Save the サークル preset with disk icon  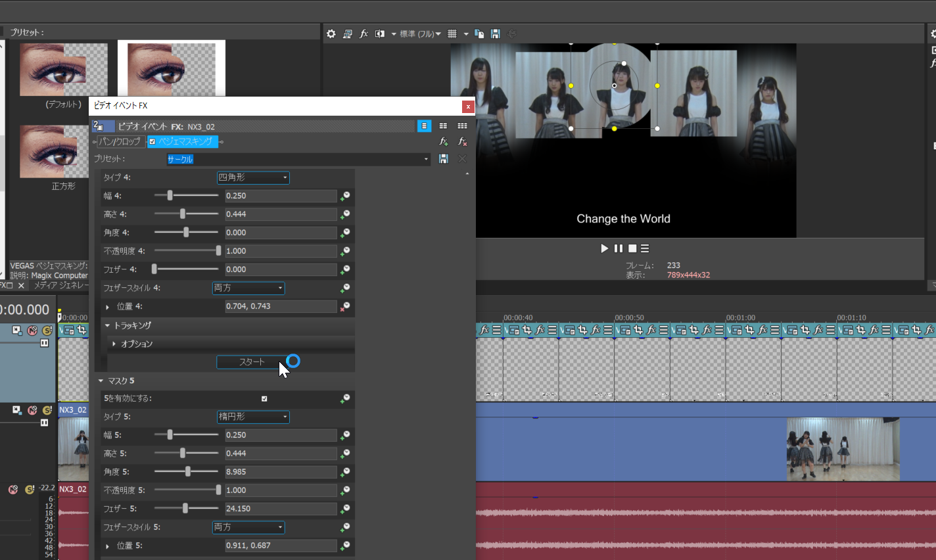point(444,159)
